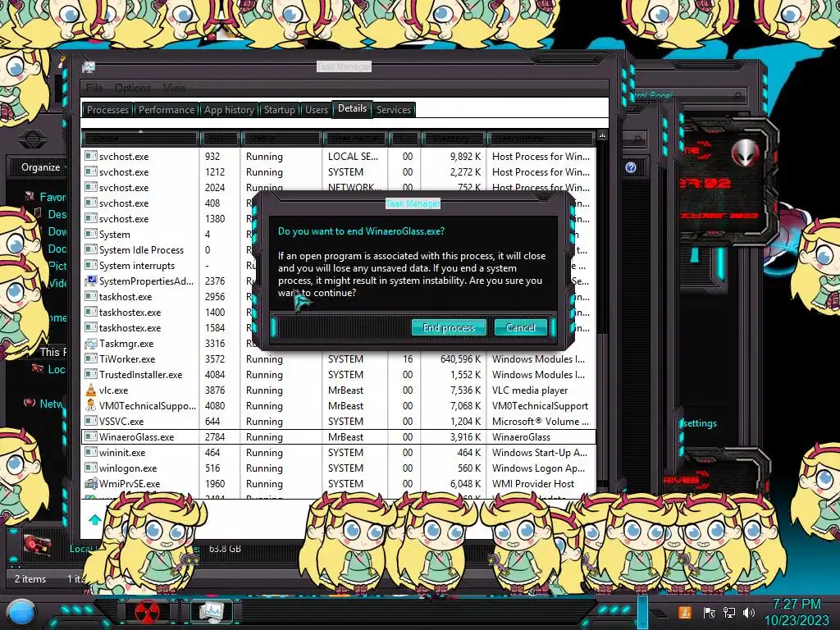This screenshot has width=840, height=630.
Task: Open the Action Center flag tray icon
Action: pyautogui.click(x=709, y=612)
